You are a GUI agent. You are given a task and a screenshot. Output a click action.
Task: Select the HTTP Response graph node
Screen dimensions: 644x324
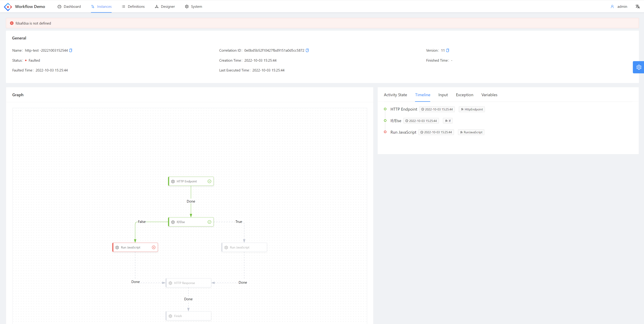pyautogui.click(x=188, y=283)
